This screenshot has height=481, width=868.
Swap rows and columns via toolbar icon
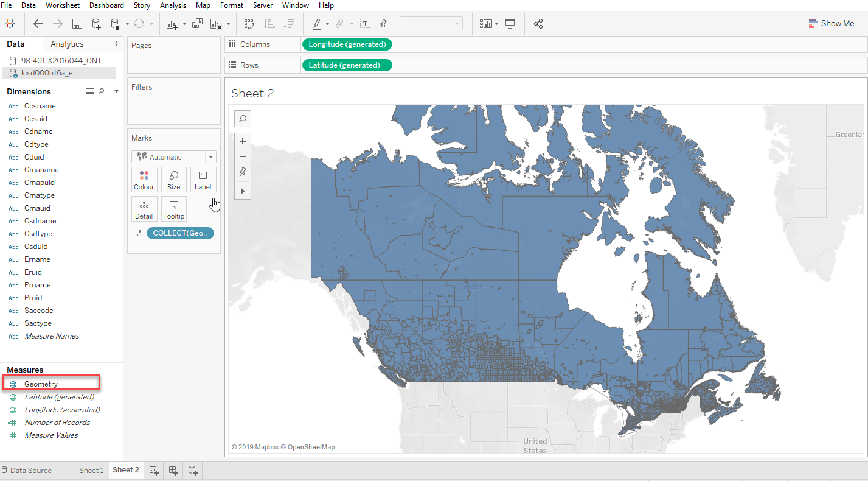249,24
